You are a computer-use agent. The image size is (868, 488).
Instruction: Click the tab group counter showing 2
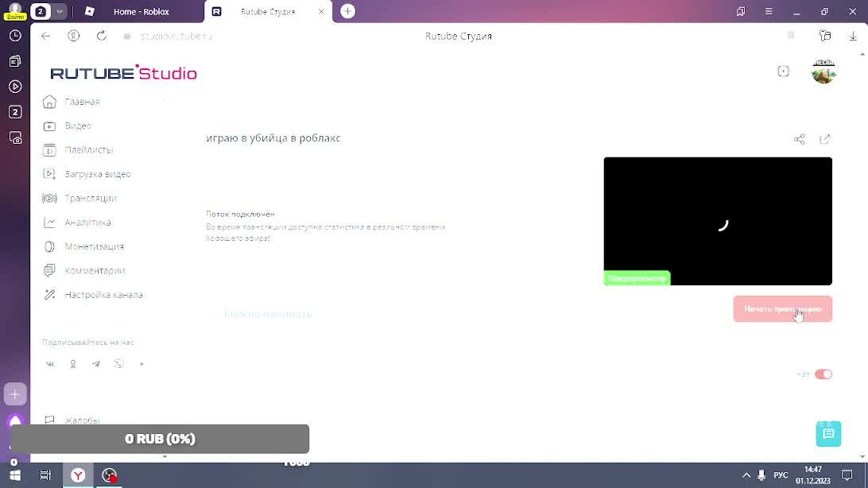point(41,12)
